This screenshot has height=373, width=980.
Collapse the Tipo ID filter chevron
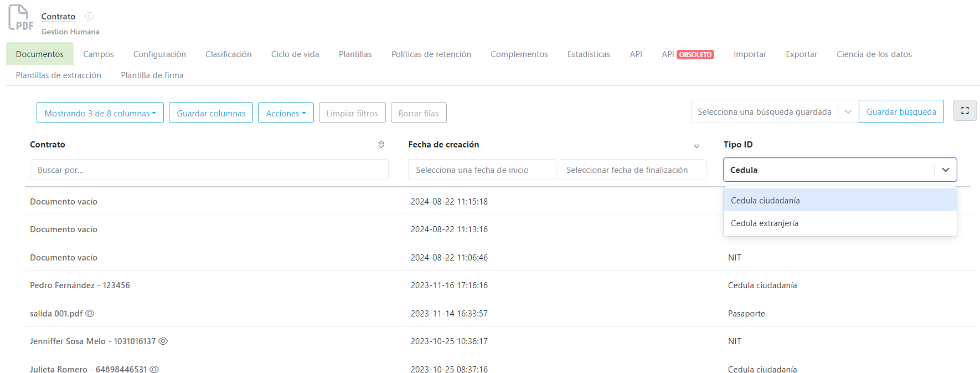point(946,170)
